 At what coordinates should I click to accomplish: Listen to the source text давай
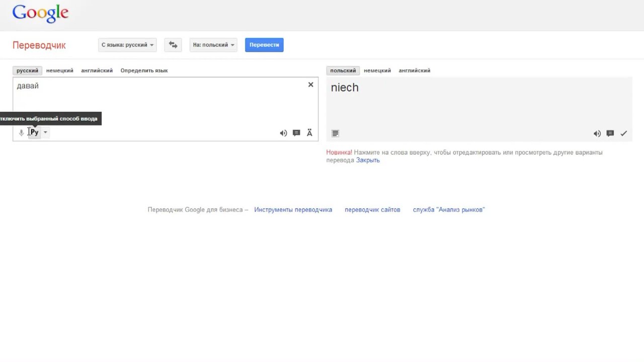pos(283,133)
